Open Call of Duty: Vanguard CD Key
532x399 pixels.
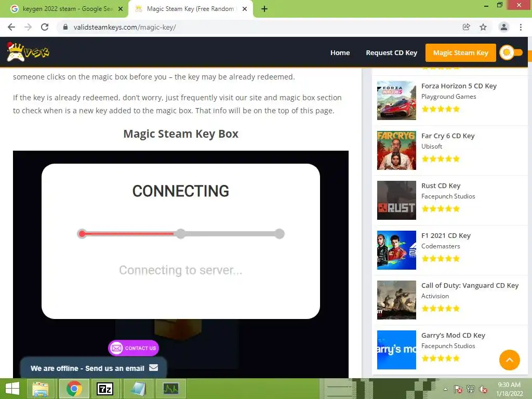pos(470,286)
